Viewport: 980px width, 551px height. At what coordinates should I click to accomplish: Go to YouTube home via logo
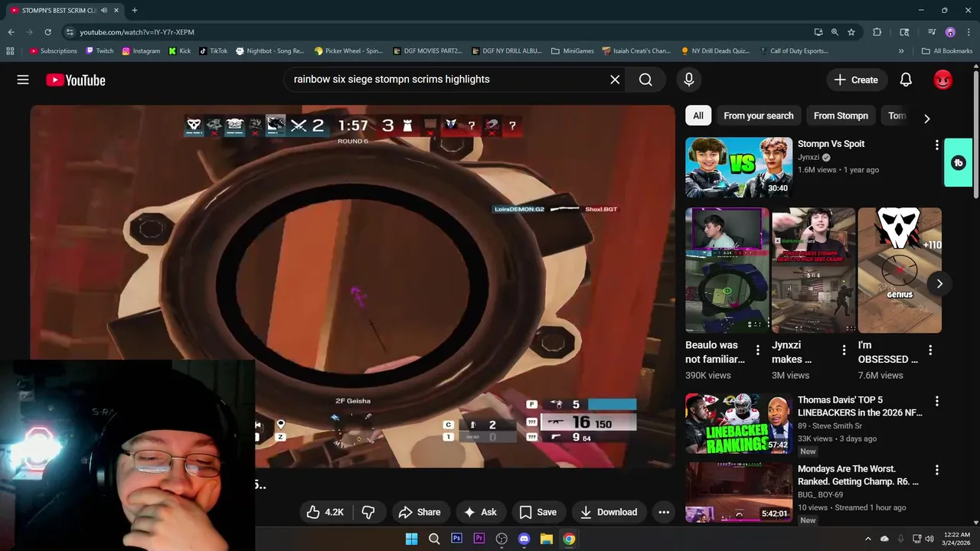click(75, 80)
